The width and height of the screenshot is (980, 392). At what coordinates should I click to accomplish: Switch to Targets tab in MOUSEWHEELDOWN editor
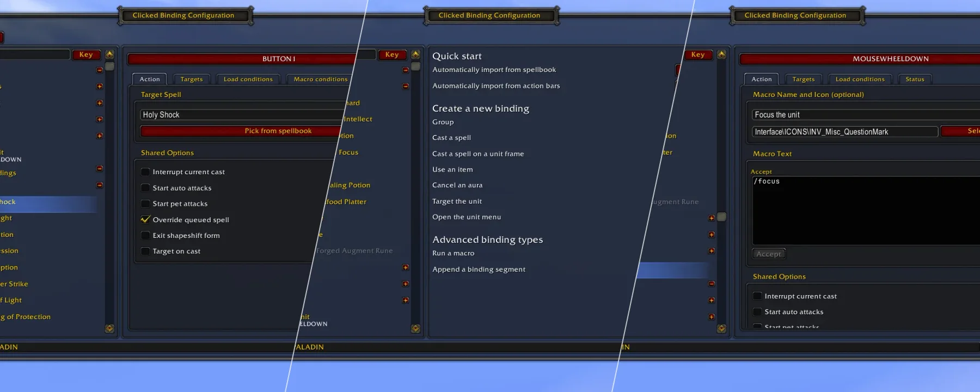pos(804,79)
